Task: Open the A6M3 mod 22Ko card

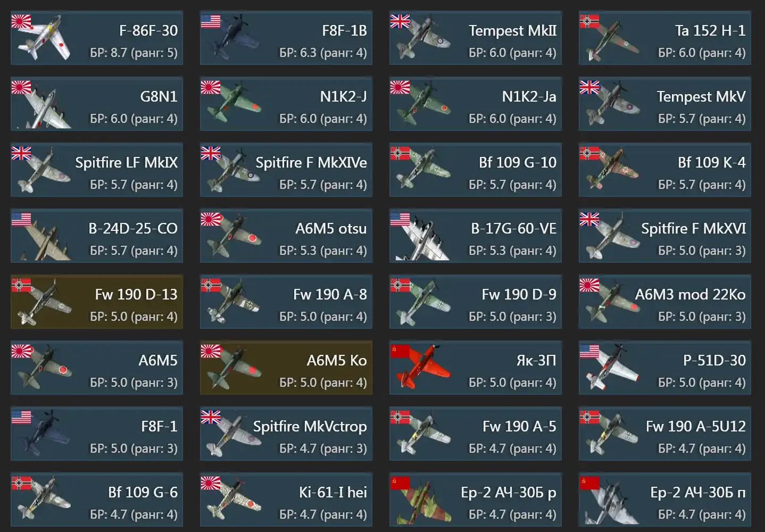Action: (665, 302)
